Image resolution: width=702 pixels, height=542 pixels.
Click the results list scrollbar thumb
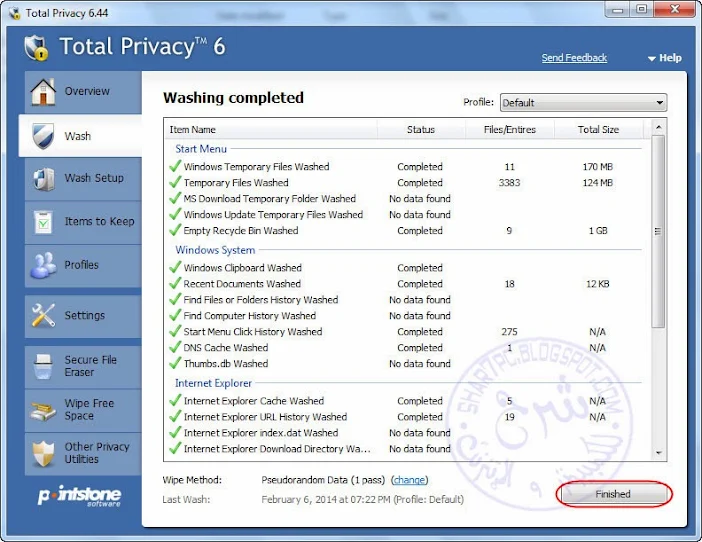point(658,231)
